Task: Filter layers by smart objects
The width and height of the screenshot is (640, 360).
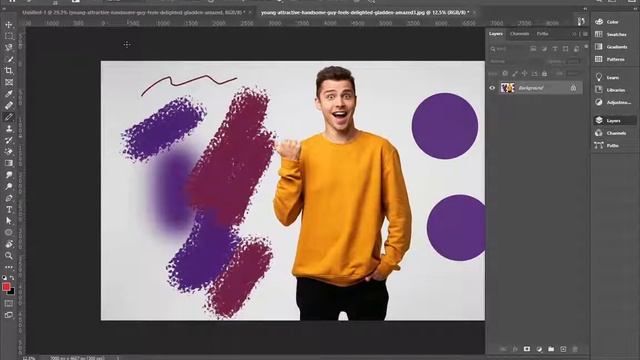Action: [576, 49]
